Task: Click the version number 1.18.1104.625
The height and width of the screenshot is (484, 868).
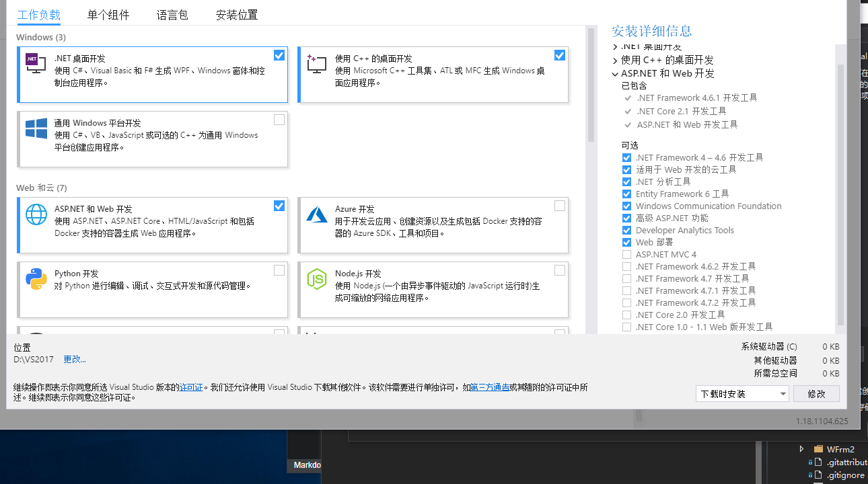Action: point(822,421)
